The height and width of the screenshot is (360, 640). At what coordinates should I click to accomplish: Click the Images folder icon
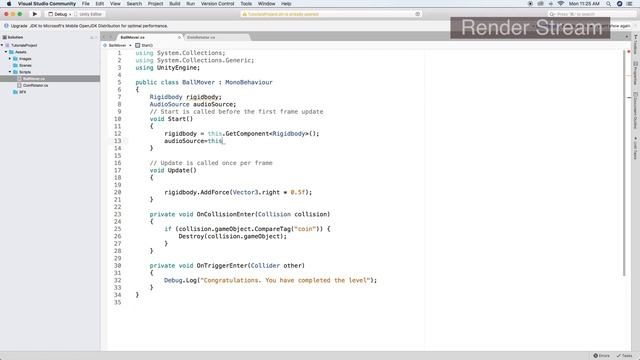click(16, 59)
